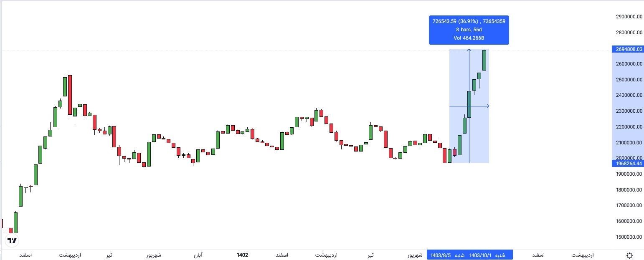Click the Vol 464.266B text
The height and width of the screenshot is (260, 644).
[x=469, y=38]
